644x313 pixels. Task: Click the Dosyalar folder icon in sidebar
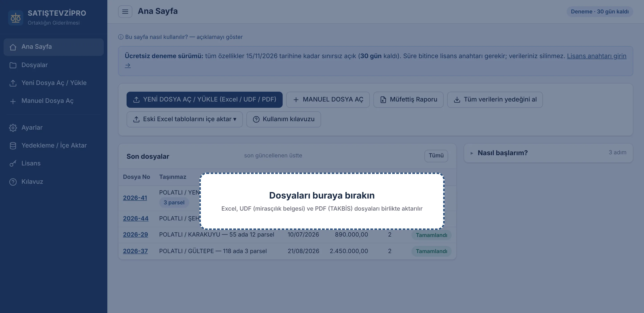(13, 65)
